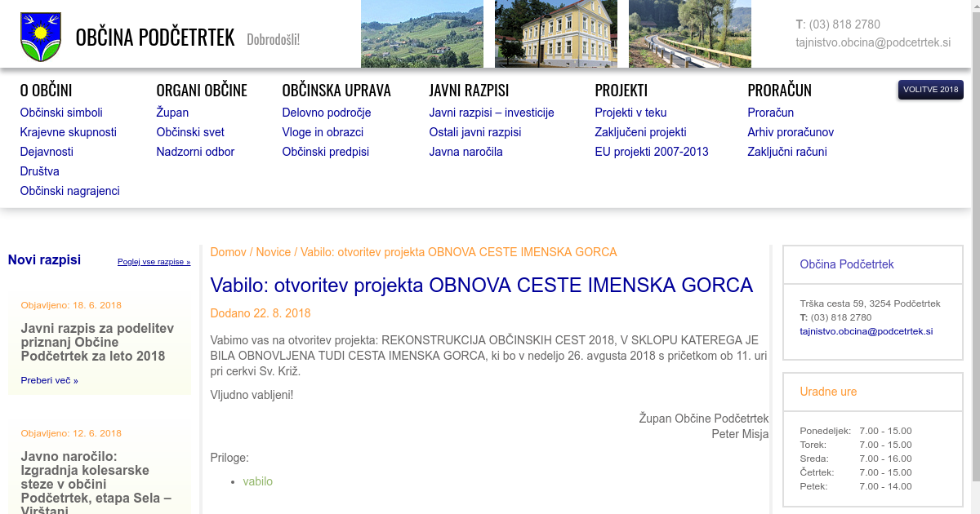980x514 pixels.
Task: Click the Novice breadcrumb link
Action: [x=273, y=252]
